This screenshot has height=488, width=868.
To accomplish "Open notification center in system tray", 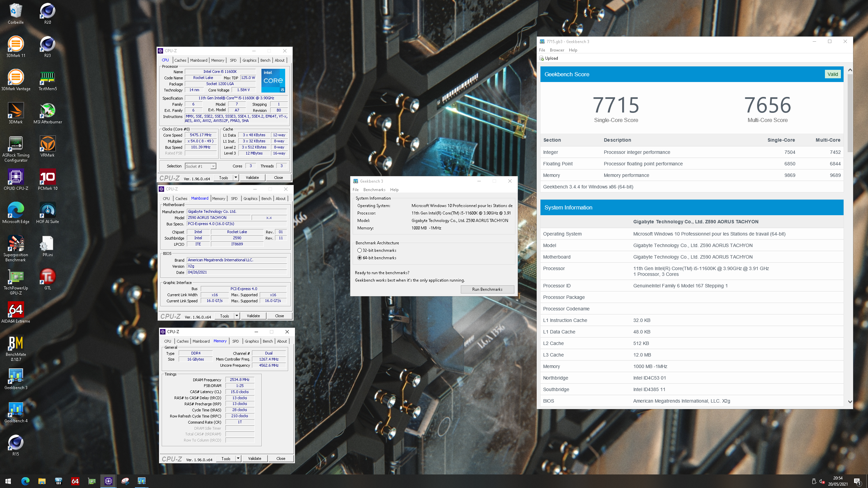I will point(857,481).
